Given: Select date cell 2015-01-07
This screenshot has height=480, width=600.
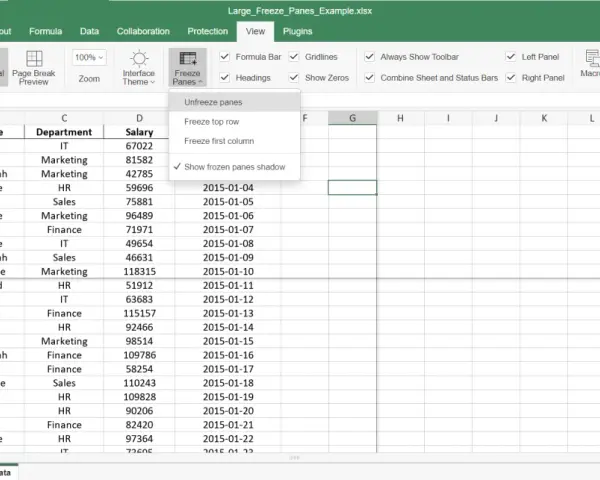Looking at the screenshot, I should tap(228, 230).
